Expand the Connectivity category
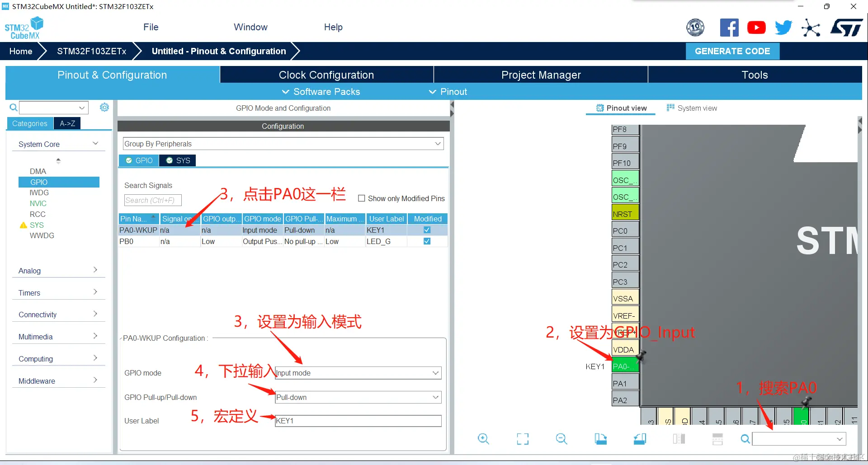The image size is (868, 465). (x=58, y=315)
